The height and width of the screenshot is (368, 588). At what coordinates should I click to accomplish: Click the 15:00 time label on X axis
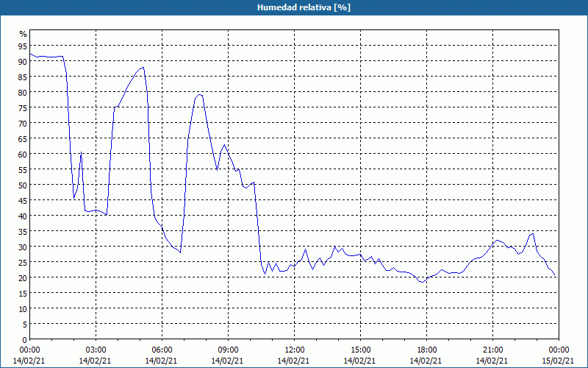pos(360,350)
